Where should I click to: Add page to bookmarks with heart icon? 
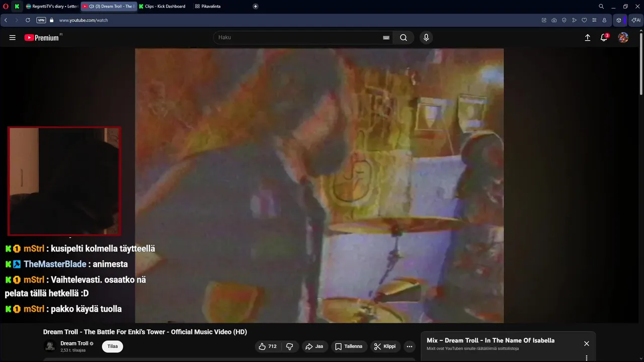pyautogui.click(x=584, y=20)
